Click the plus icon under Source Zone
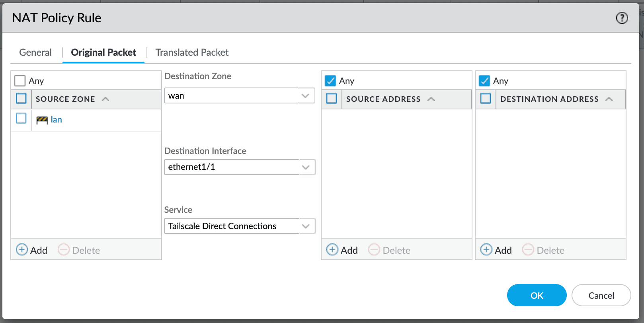Image resolution: width=644 pixels, height=323 pixels. (22, 250)
